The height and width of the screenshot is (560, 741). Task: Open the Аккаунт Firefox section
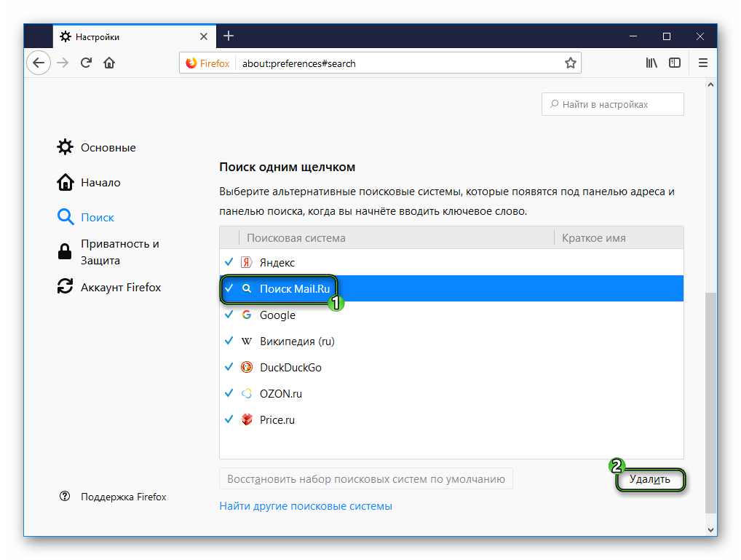click(120, 288)
